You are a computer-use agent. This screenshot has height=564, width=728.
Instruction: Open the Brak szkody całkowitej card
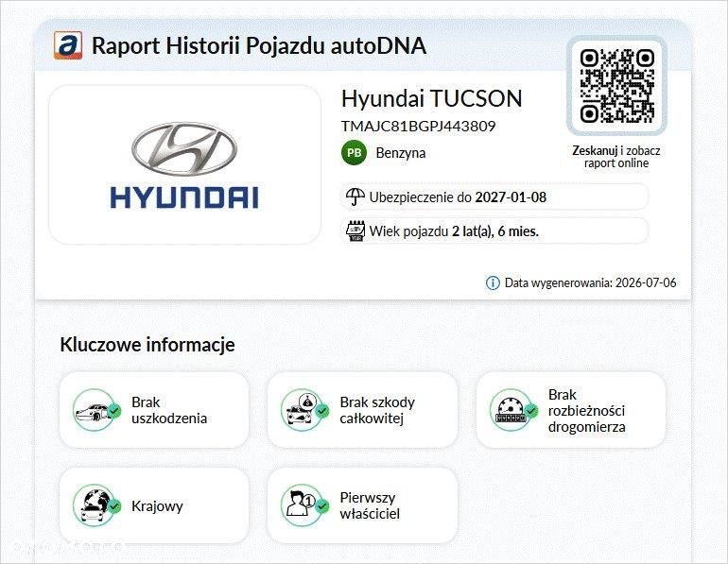click(x=363, y=410)
